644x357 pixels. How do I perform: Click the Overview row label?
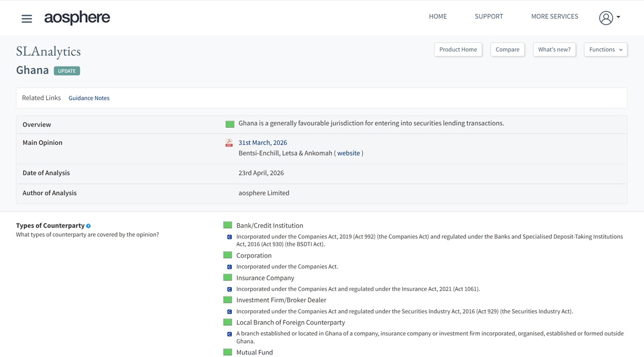click(37, 125)
